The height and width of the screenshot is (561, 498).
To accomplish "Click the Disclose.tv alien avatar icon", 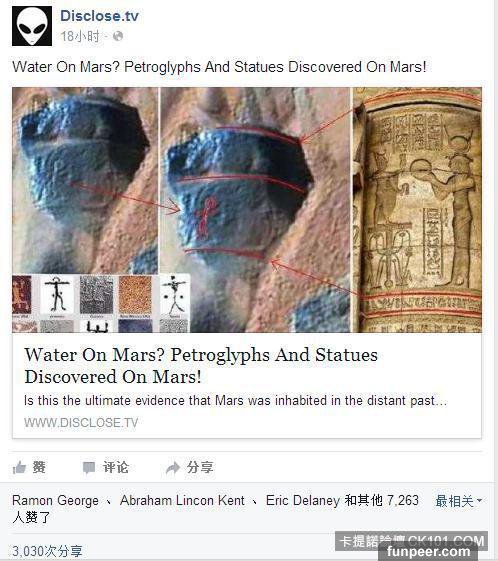I will coord(32,26).
